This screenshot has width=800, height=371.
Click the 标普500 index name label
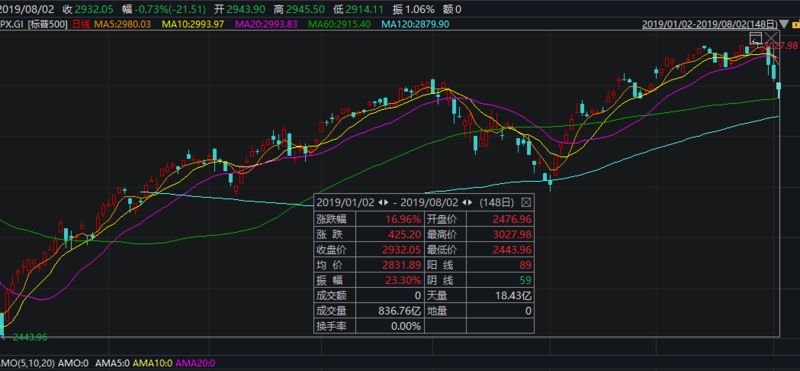click(x=48, y=23)
